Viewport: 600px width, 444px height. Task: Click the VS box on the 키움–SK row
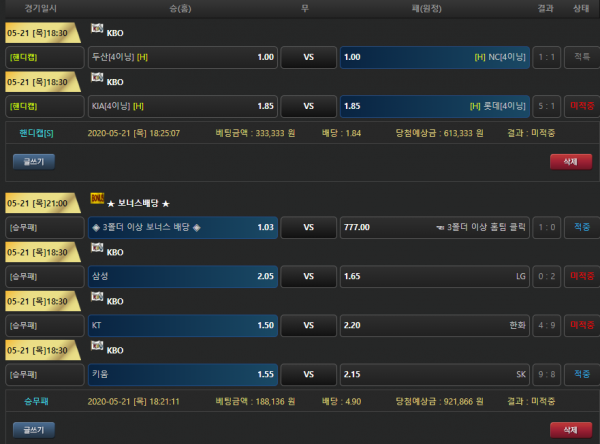coord(308,374)
